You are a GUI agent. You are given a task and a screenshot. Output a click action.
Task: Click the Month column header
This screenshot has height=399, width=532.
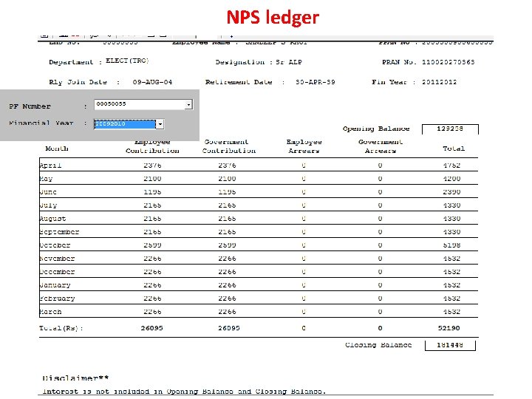click(x=57, y=149)
